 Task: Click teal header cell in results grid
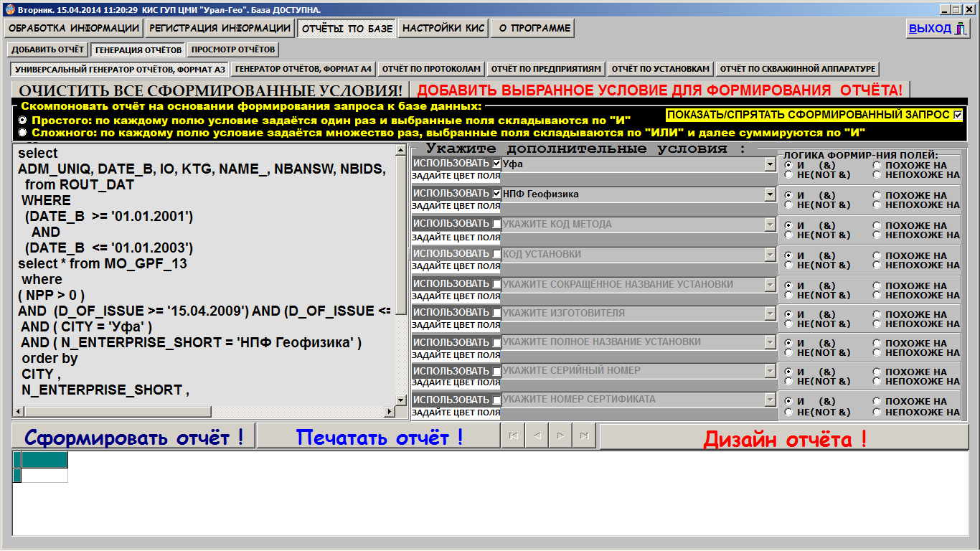[x=44, y=460]
